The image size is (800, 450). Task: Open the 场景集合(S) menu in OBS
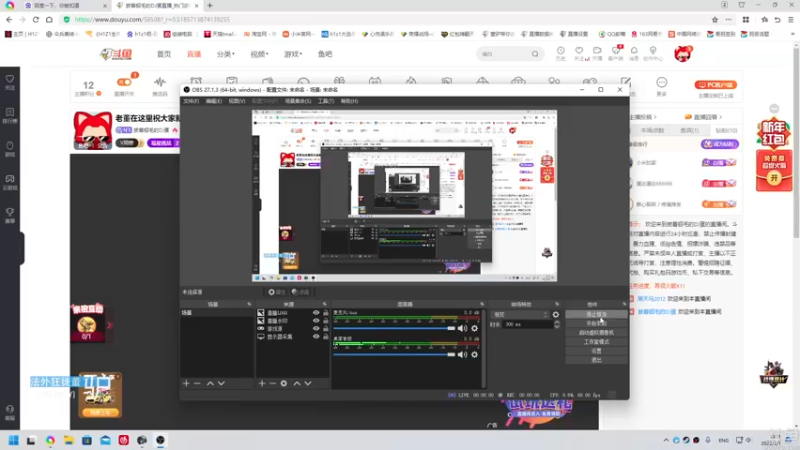(x=297, y=101)
